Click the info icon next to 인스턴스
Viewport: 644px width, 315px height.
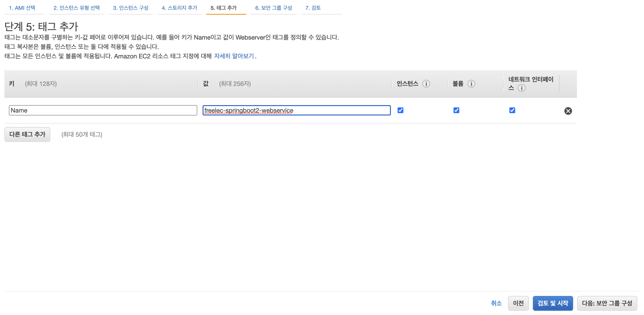(x=426, y=84)
